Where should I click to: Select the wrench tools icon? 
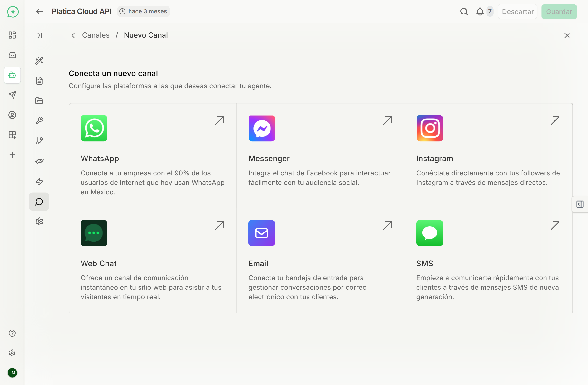(39, 120)
